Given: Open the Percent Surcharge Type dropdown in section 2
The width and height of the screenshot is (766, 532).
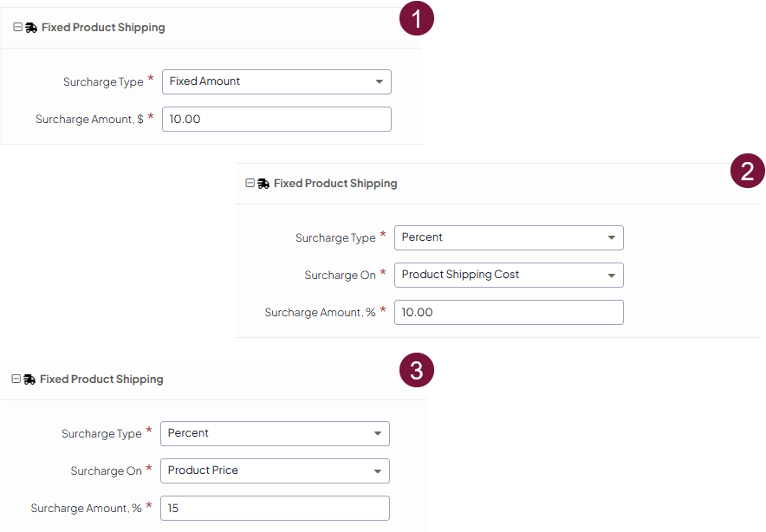Looking at the screenshot, I should (509, 237).
